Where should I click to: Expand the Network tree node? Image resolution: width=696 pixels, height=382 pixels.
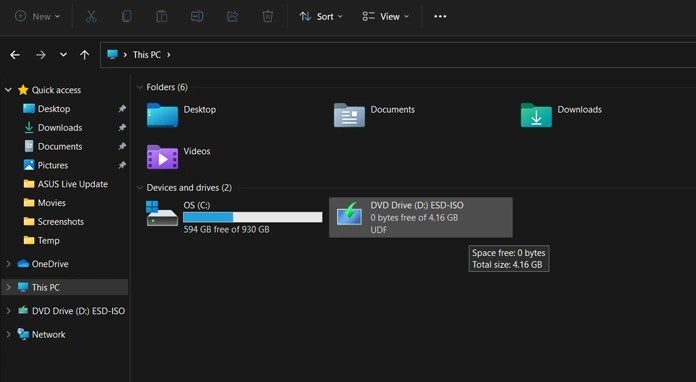click(x=8, y=334)
